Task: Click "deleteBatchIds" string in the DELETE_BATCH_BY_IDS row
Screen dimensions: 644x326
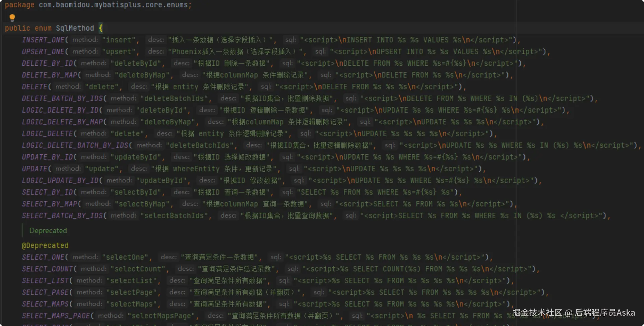Action: pos(174,99)
